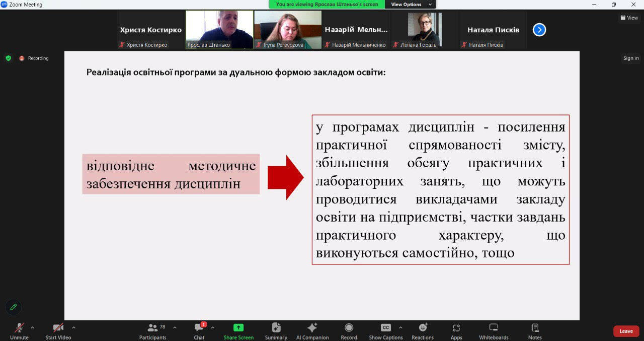Viewport: 644px width, 341px height.
Task: Open the Notes tool
Action: tap(535, 330)
